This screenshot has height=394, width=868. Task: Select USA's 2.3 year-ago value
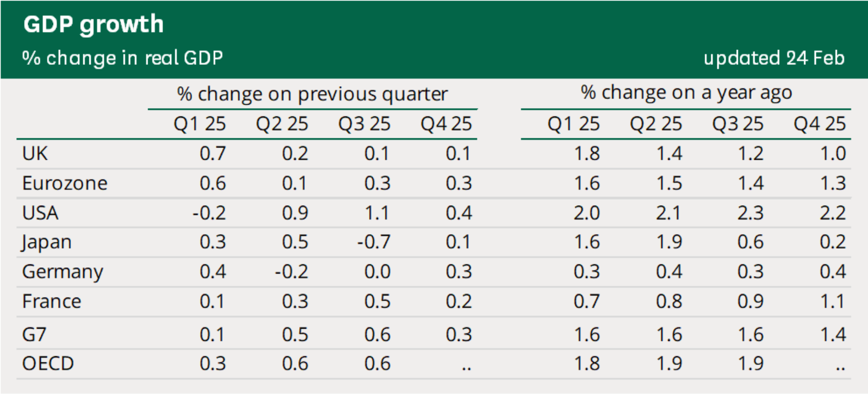[751, 213]
